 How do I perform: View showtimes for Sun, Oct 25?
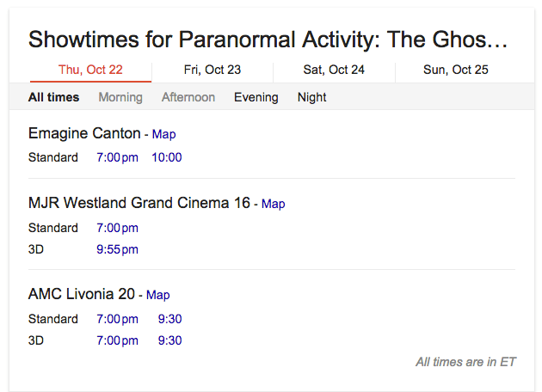(x=456, y=70)
